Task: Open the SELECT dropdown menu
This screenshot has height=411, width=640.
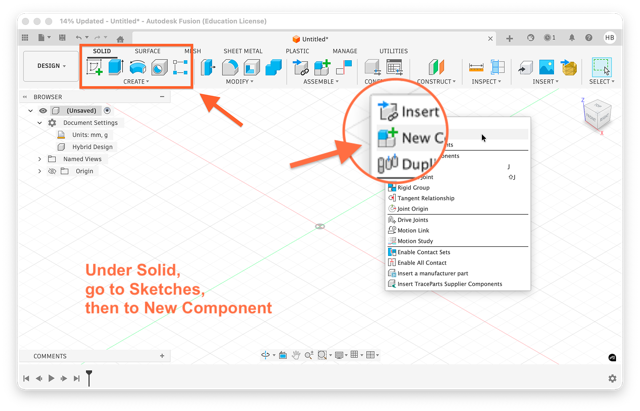Action: coord(602,82)
